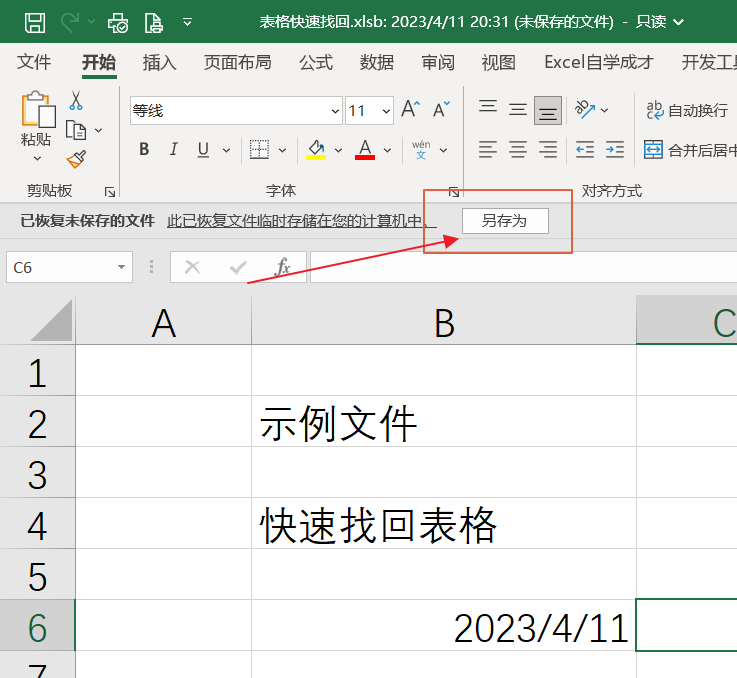Open the font name box showing 等线
737x678 pixels.
235,111
